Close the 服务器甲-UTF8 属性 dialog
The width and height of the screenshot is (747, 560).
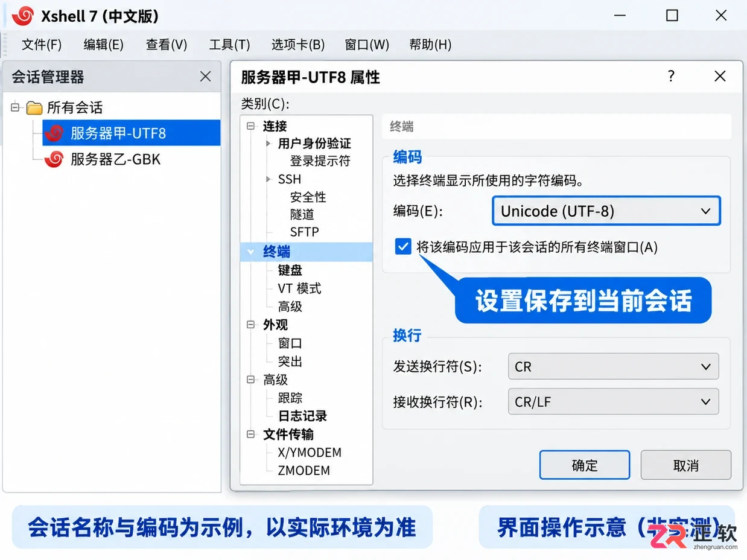pyautogui.click(x=720, y=76)
